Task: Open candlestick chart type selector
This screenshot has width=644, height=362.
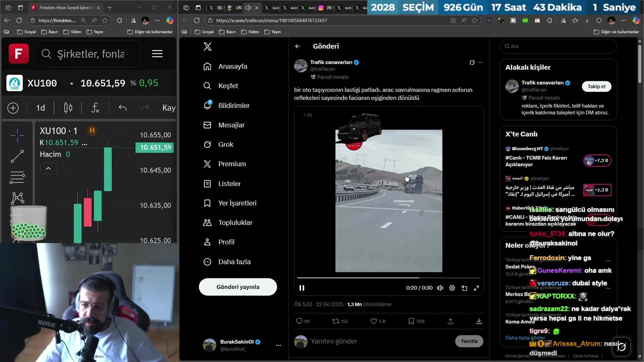Action: 68,108
